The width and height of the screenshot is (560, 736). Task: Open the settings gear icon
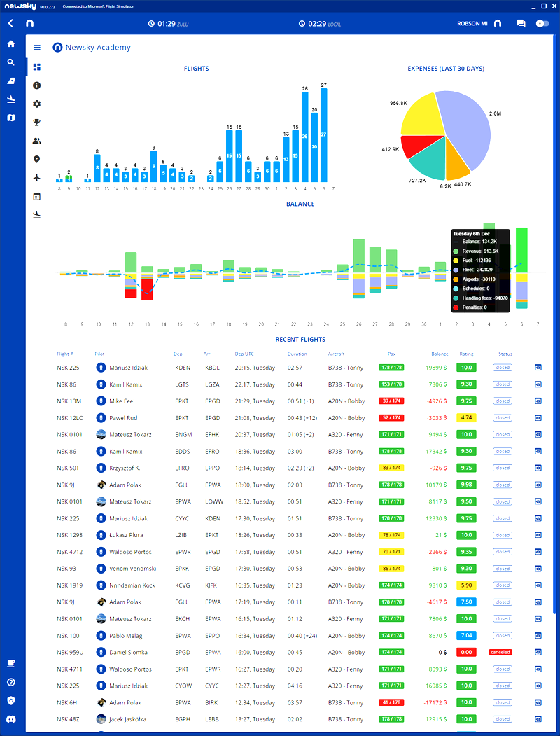tap(36, 104)
